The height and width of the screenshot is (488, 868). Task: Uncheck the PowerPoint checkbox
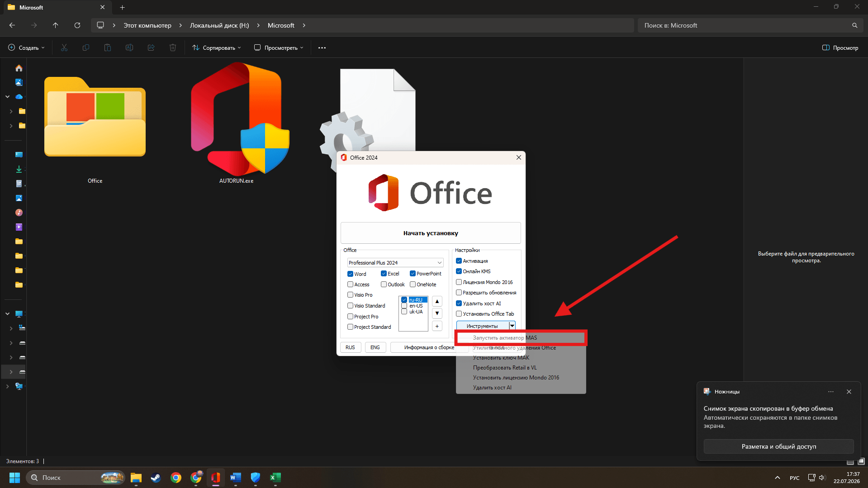(413, 274)
